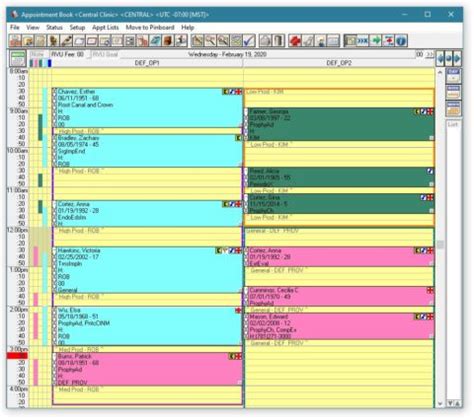Select the dark blue provider color bar

[x=50, y=63]
